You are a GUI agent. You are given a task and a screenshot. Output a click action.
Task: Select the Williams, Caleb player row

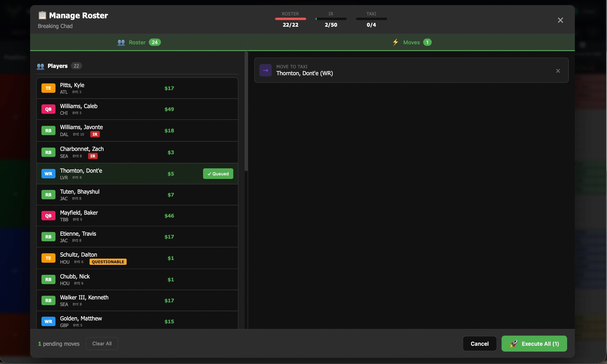137,109
